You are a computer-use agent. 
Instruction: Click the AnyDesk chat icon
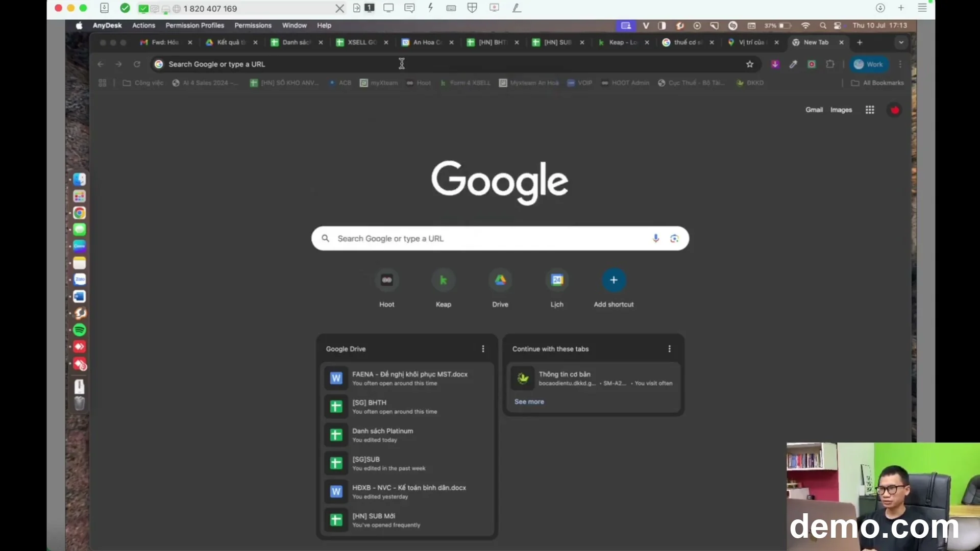coord(409,8)
